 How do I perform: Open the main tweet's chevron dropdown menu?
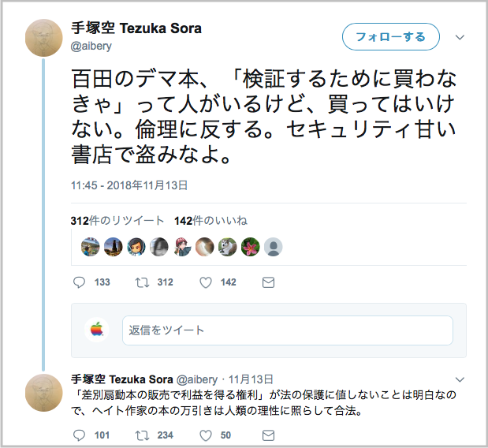click(461, 37)
